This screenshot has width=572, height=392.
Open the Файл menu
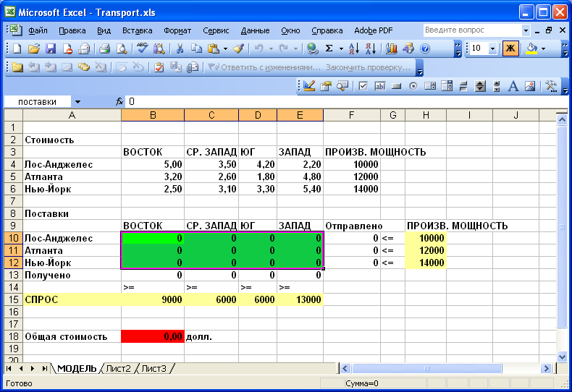click(38, 30)
